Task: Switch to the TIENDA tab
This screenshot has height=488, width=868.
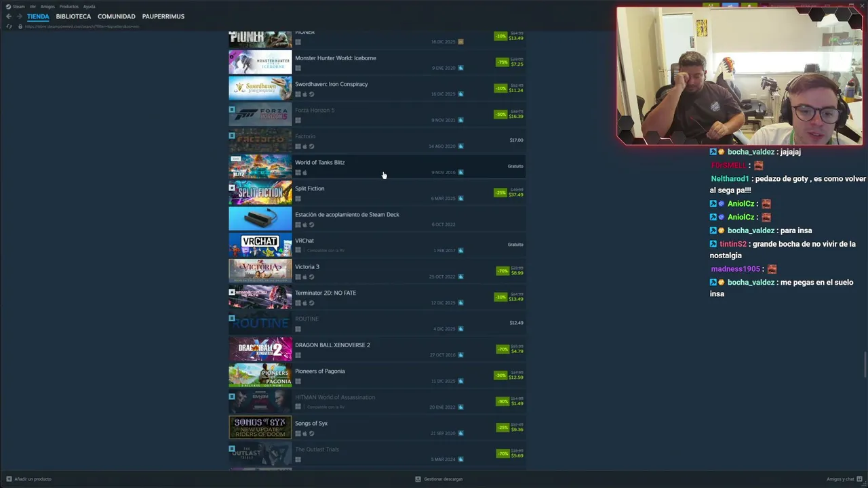Action: click(38, 16)
